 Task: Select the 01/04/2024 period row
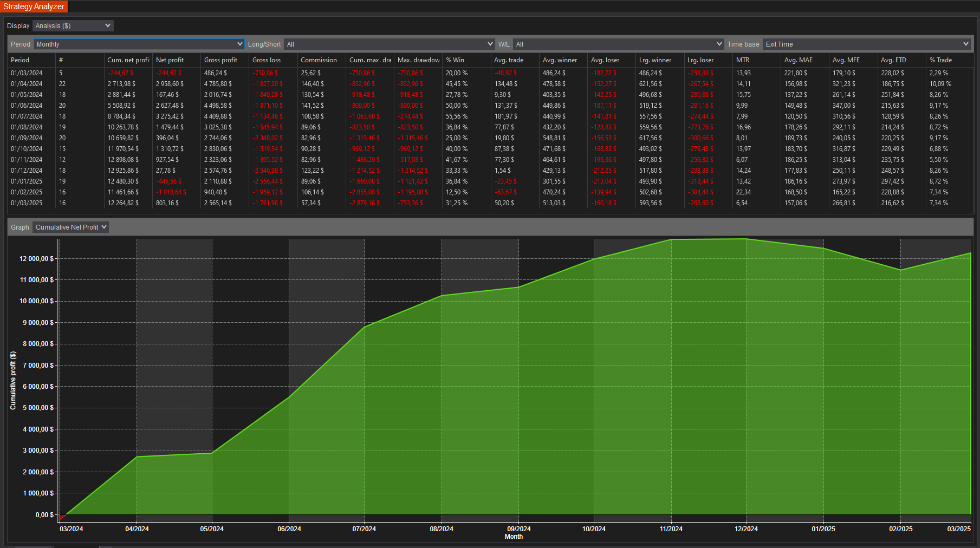coord(490,84)
